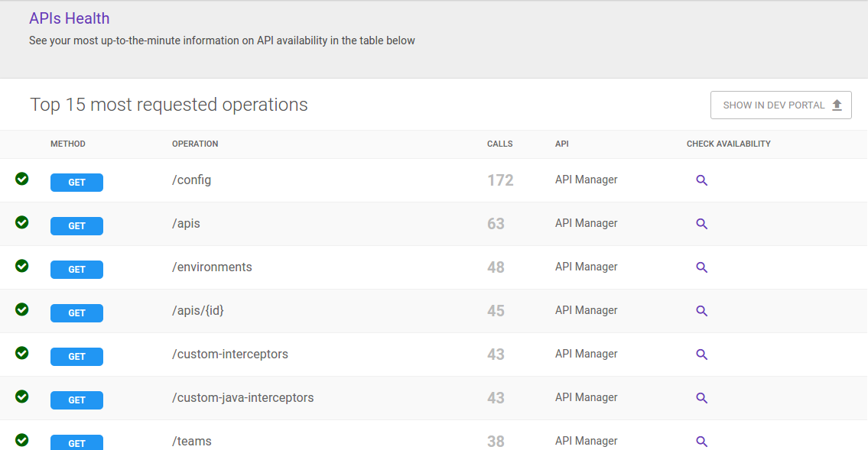Click the call count 172 for /config
This screenshot has width=868, height=450.
point(501,180)
